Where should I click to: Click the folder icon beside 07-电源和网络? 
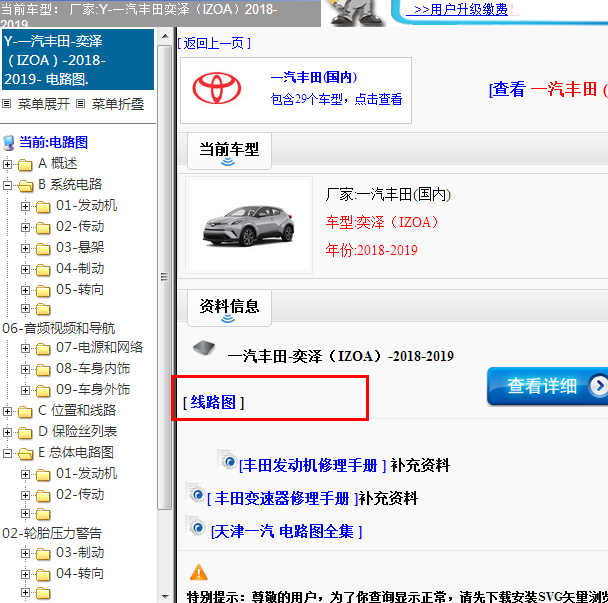coord(43,349)
